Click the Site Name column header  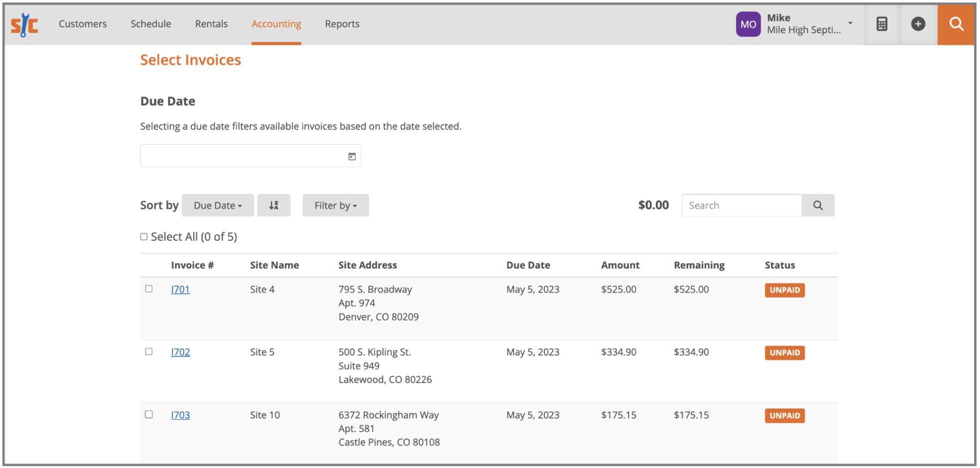tap(274, 265)
